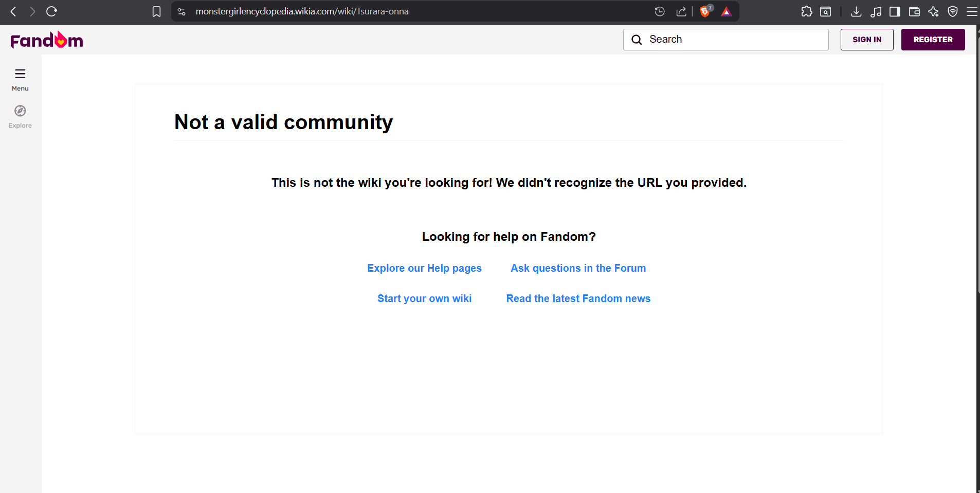The height and width of the screenshot is (493, 980).
Task: Click the 'This is not the wiki' message
Action: coord(509,183)
